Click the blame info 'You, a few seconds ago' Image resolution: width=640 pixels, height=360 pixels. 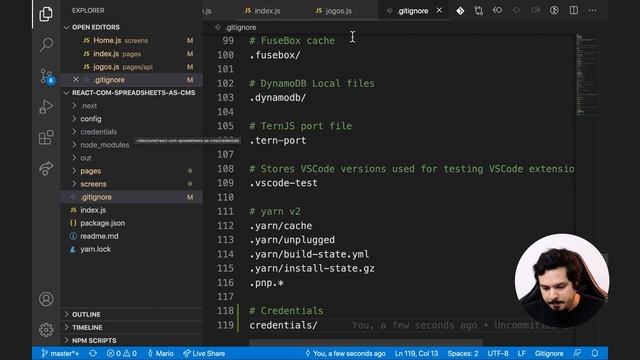coord(345,353)
